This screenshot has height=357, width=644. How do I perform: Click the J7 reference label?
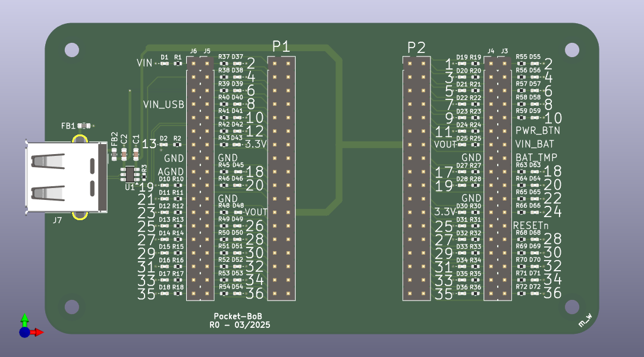58,220
